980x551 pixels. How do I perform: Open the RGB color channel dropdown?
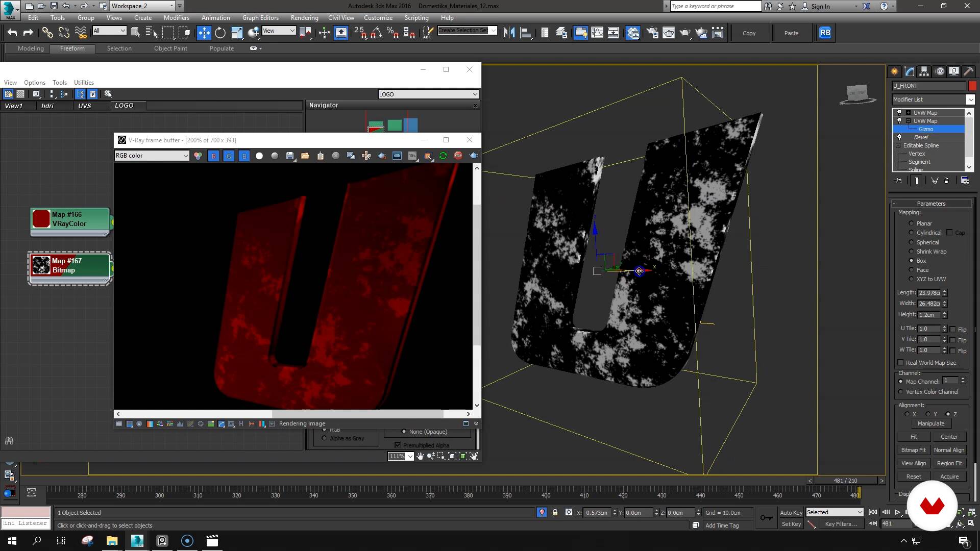point(152,156)
